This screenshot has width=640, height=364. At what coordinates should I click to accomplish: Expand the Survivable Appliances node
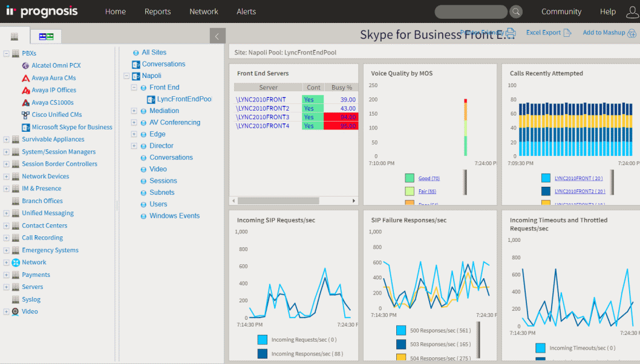[6, 139]
